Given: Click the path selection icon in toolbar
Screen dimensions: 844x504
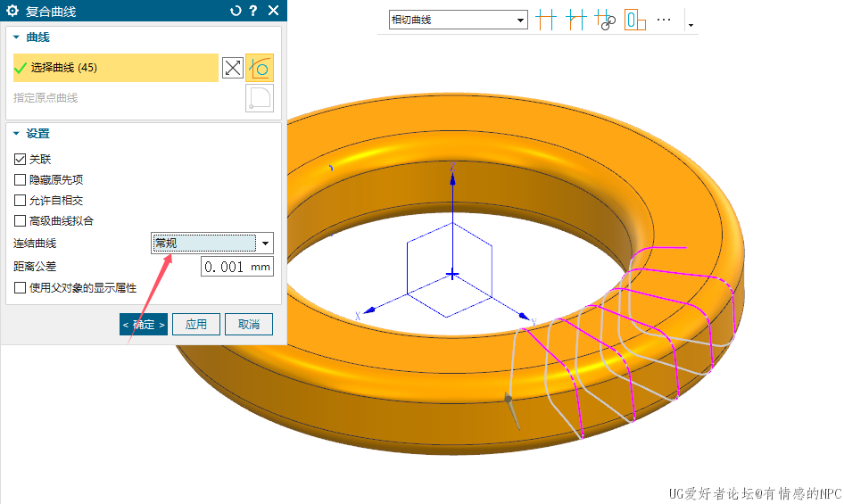Looking at the screenshot, I should pyautogui.click(x=634, y=20).
